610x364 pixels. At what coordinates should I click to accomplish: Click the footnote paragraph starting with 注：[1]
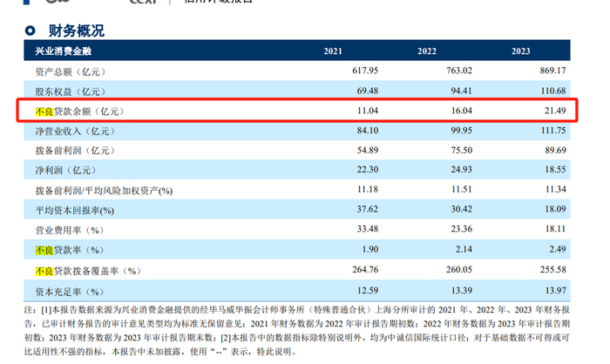297,331
